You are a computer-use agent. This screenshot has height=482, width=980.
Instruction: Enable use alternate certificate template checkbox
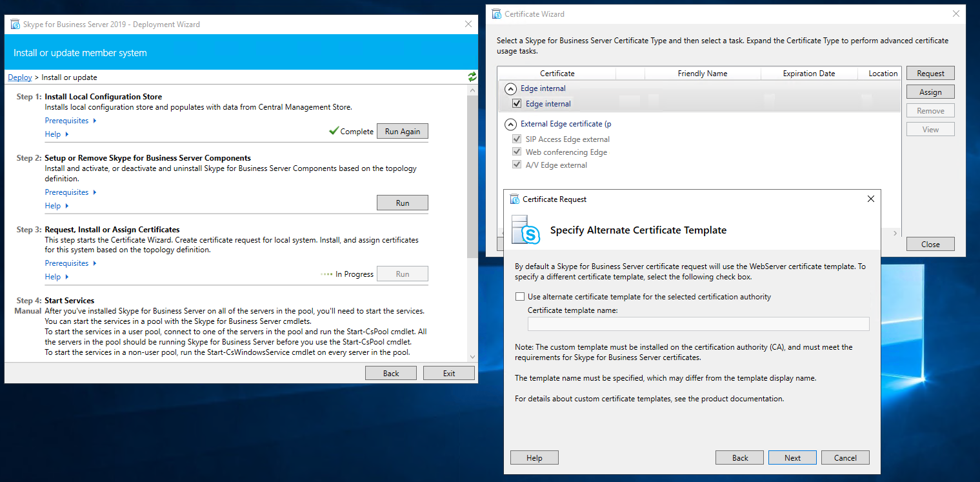pos(520,297)
